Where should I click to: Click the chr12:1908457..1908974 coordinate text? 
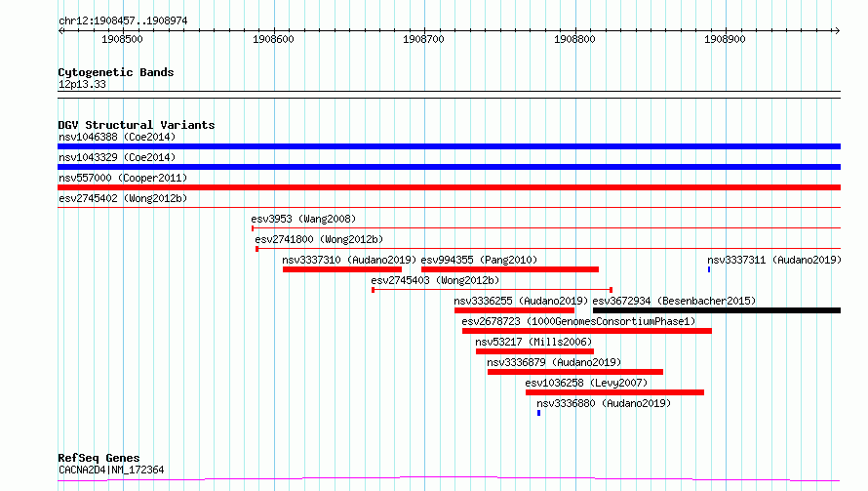pos(123,21)
